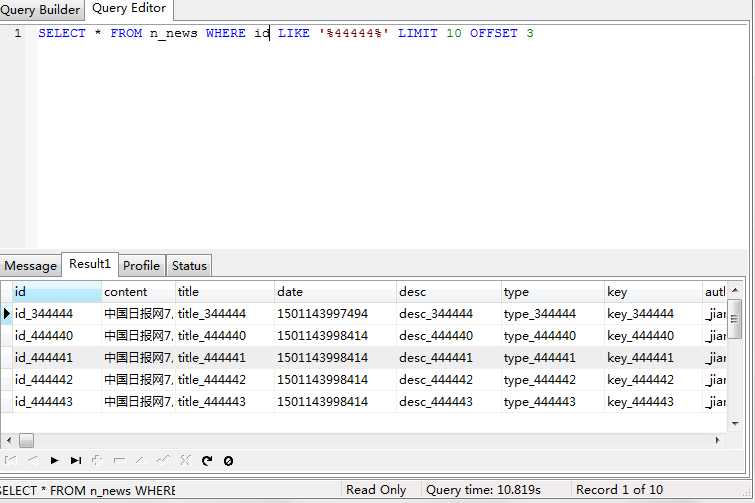Select the Result1 tab
This screenshot has width=755, height=503.
(90, 264)
